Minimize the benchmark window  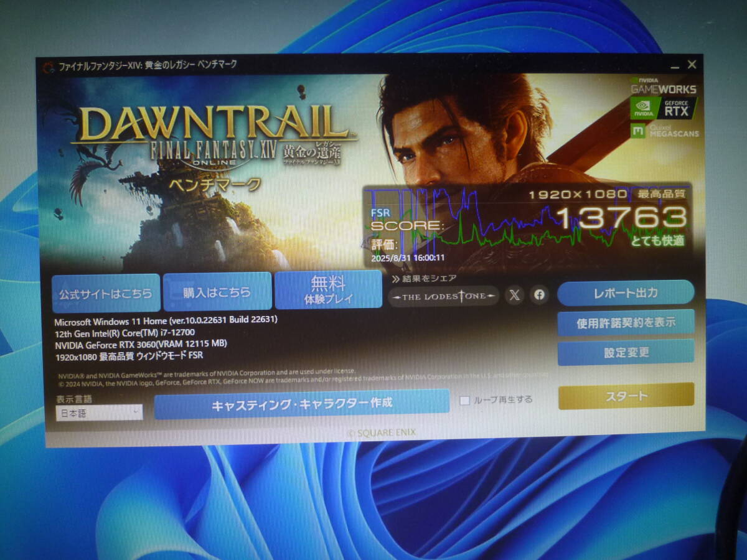tap(675, 66)
